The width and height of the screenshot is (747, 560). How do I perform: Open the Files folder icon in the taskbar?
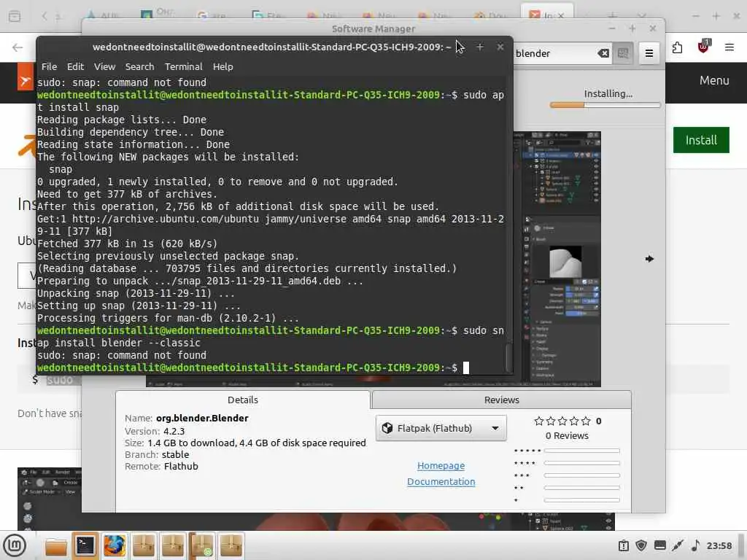55,545
